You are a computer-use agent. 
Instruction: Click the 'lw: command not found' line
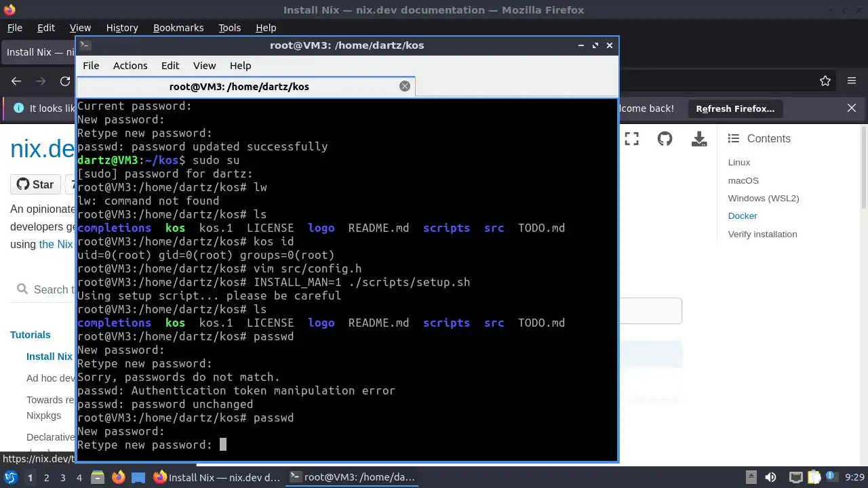coord(148,201)
